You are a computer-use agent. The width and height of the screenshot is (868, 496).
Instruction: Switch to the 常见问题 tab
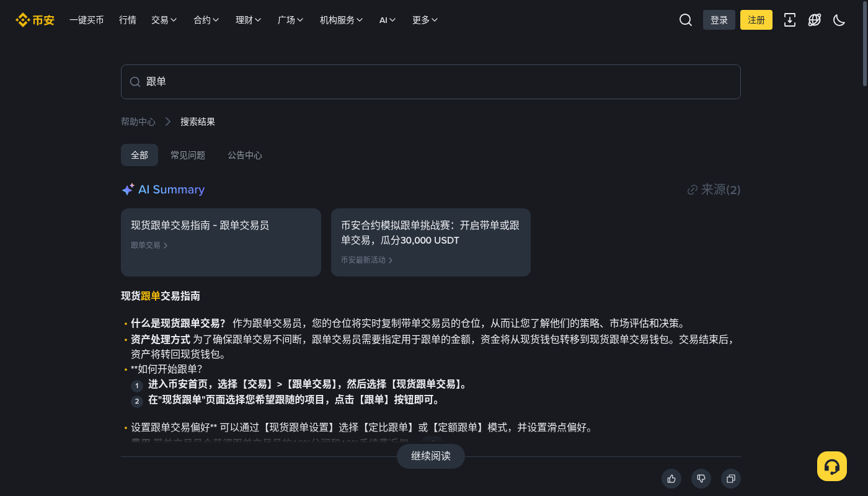point(188,155)
